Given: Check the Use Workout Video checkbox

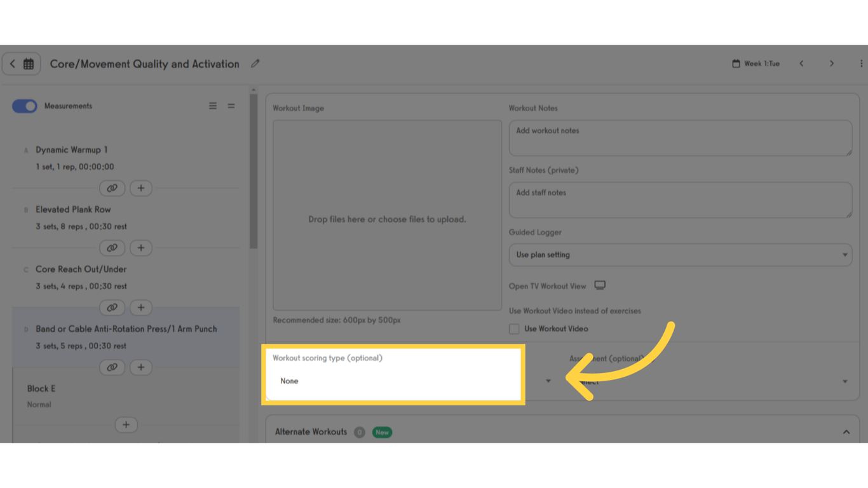Looking at the screenshot, I should pyautogui.click(x=514, y=329).
